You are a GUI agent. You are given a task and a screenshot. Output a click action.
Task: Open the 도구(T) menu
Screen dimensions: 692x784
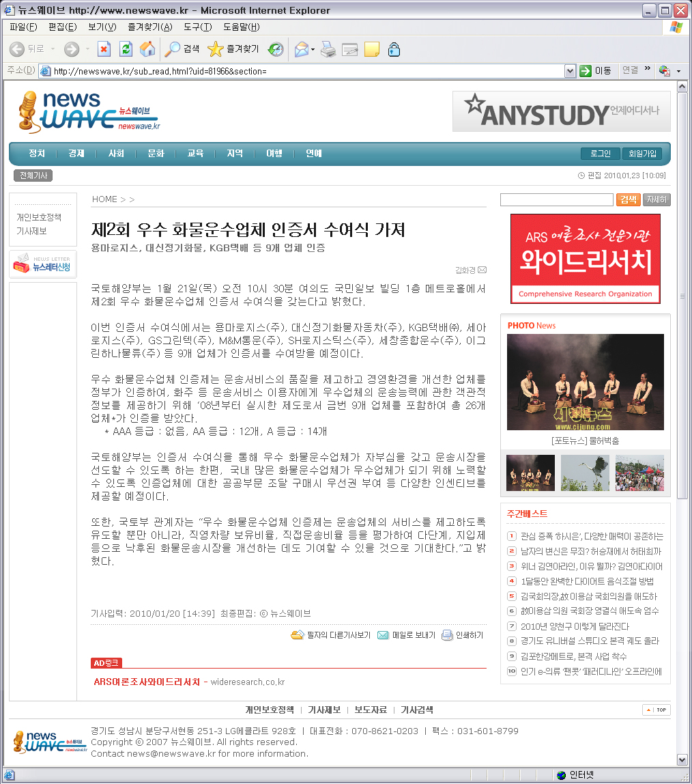[x=197, y=27]
